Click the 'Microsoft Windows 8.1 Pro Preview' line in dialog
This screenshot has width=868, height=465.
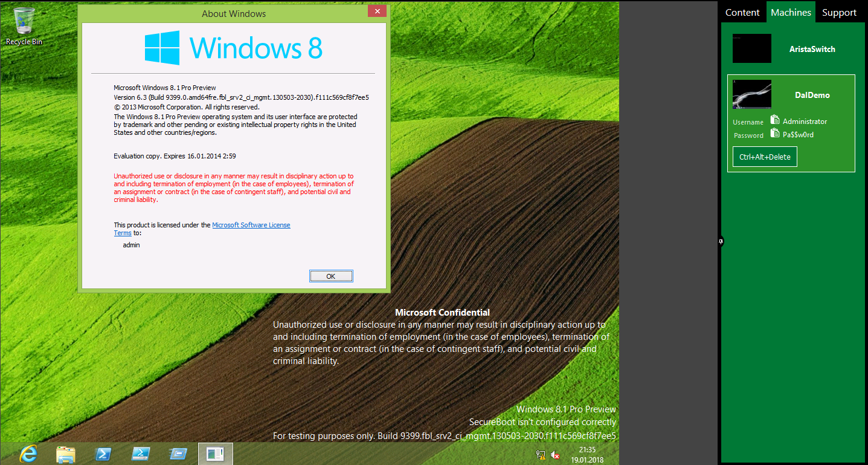click(165, 88)
